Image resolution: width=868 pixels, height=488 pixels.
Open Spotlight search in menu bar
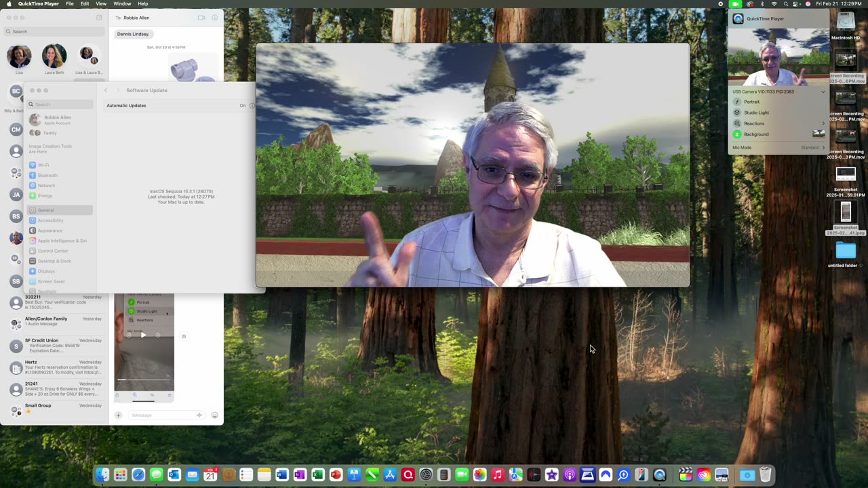pos(785,4)
